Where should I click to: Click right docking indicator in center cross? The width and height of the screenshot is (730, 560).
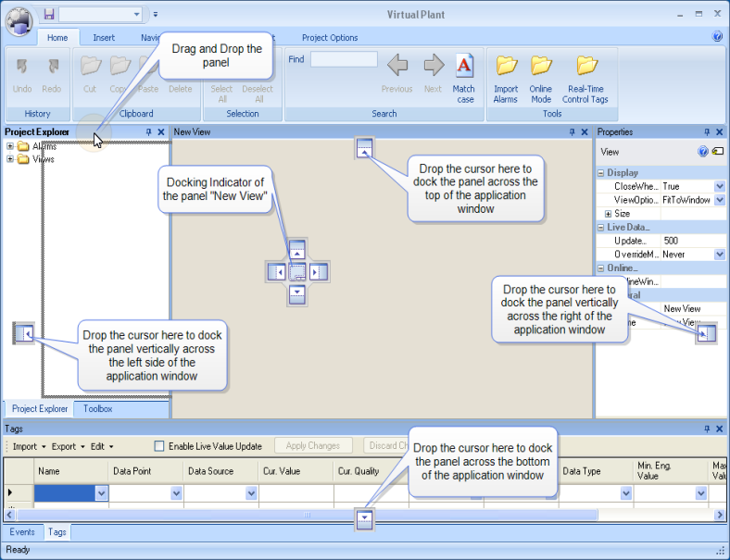click(x=319, y=271)
